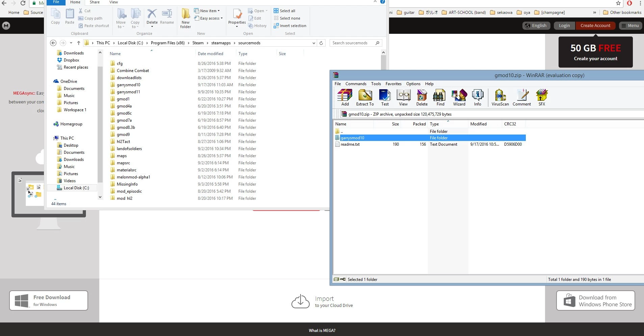The height and width of the screenshot is (336, 644).
Task: Open WinRAR Tools menu
Action: point(376,84)
